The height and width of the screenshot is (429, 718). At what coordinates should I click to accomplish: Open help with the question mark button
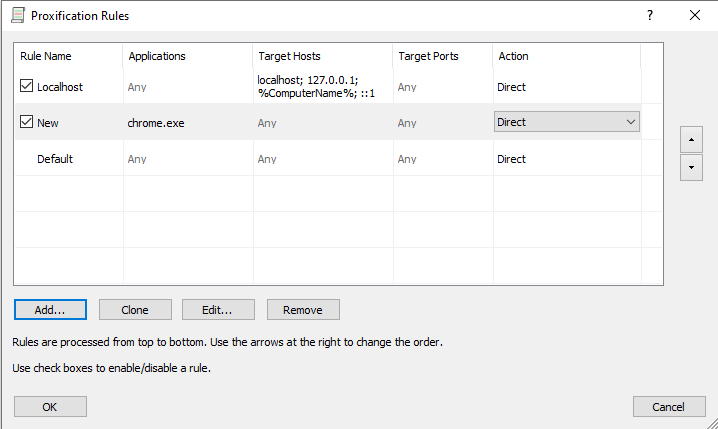(x=650, y=15)
